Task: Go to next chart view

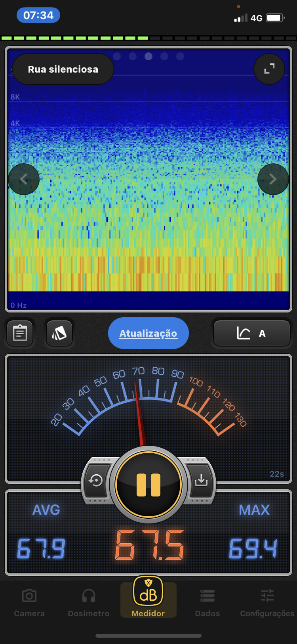Action: [273, 179]
